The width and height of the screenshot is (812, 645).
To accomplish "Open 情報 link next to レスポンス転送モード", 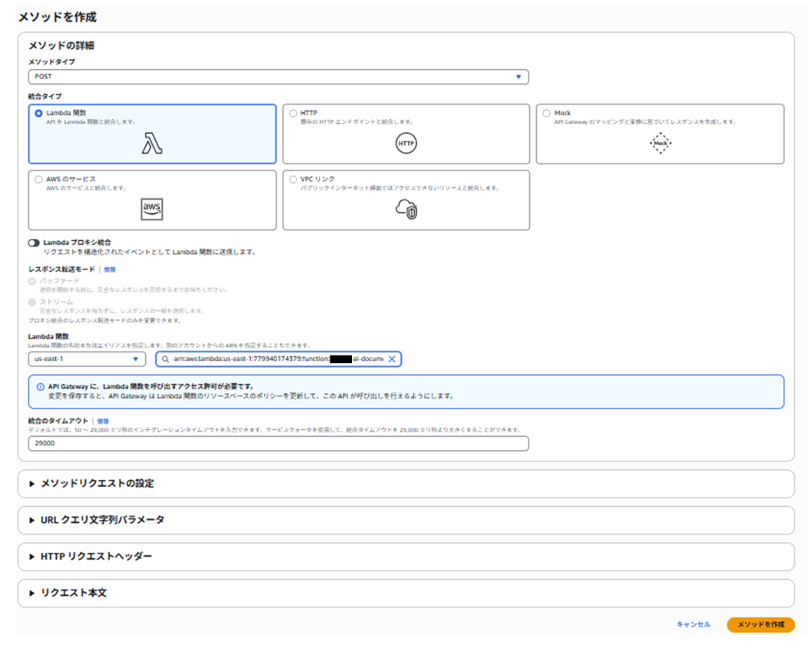I will tap(110, 270).
